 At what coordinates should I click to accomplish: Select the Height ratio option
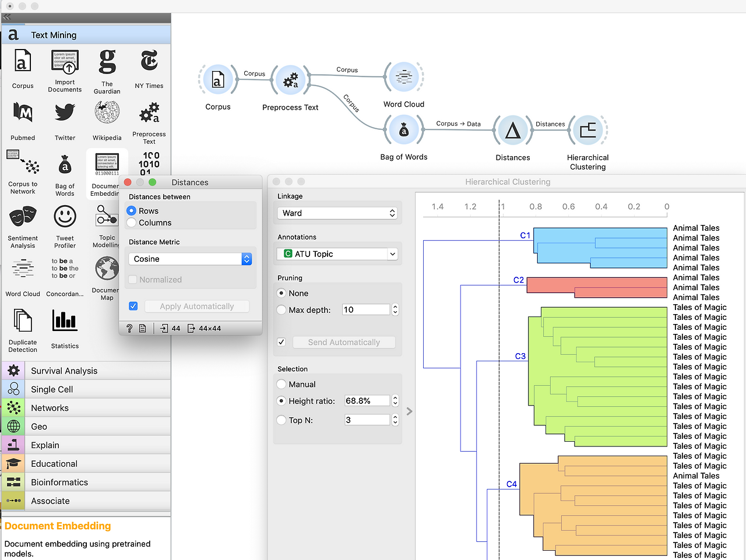pyautogui.click(x=281, y=401)
